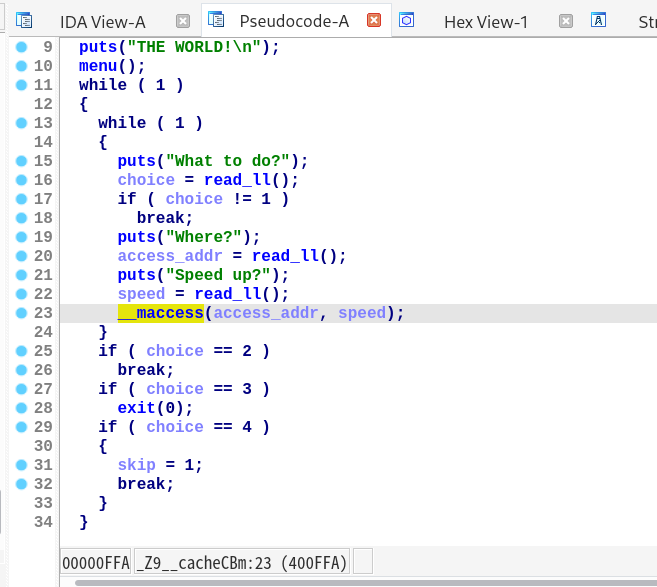657x587 pixels.
Task: Click the horizontal scrollbar at the bottom
Action: (x=350, y=582)
